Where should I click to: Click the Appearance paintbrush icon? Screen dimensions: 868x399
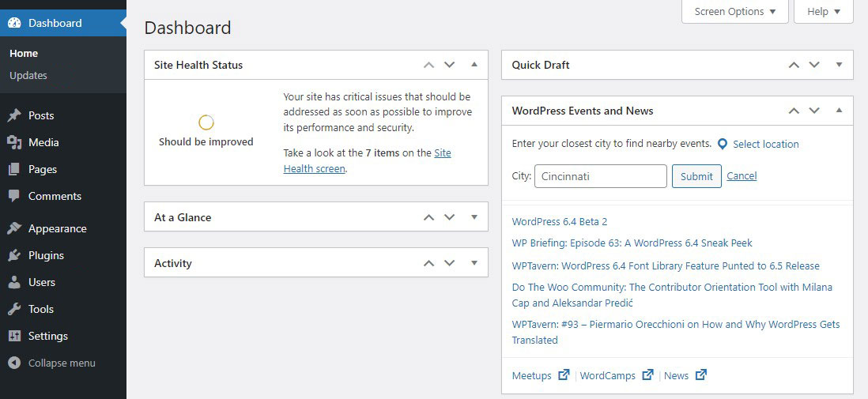point(14,228)
